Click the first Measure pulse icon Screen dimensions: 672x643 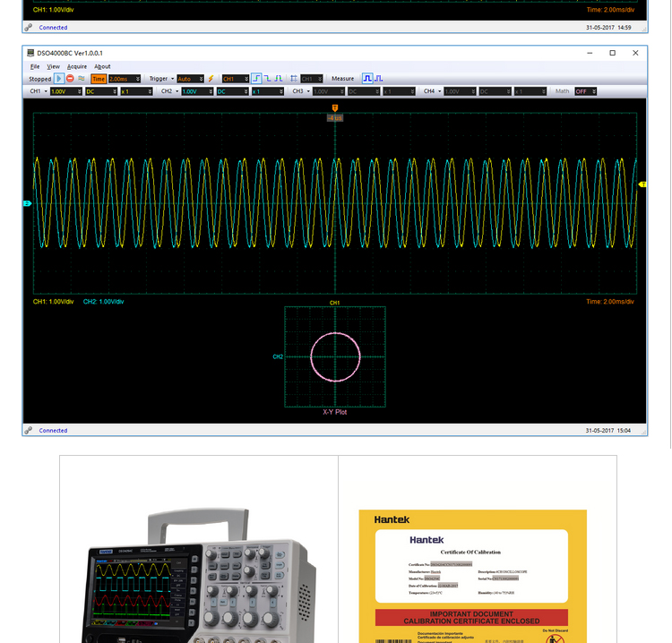(366, 79)
